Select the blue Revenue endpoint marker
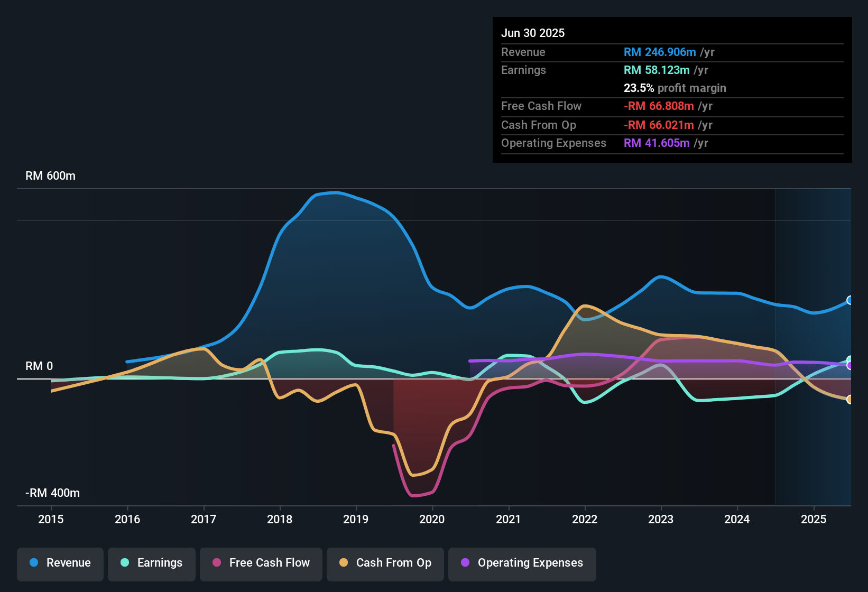868x592 pixels. [x=849, y=300]
